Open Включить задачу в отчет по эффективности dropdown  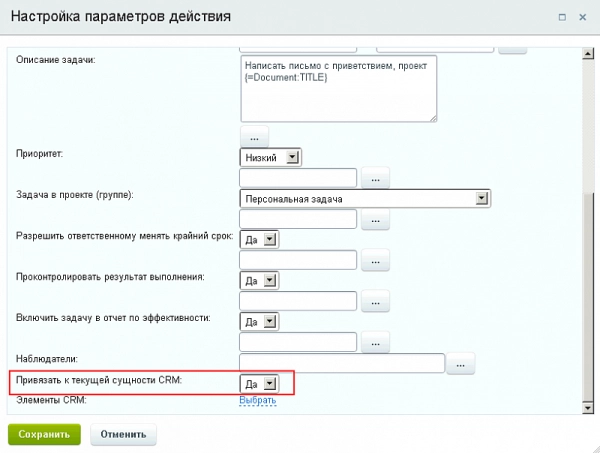pos(260,322)
